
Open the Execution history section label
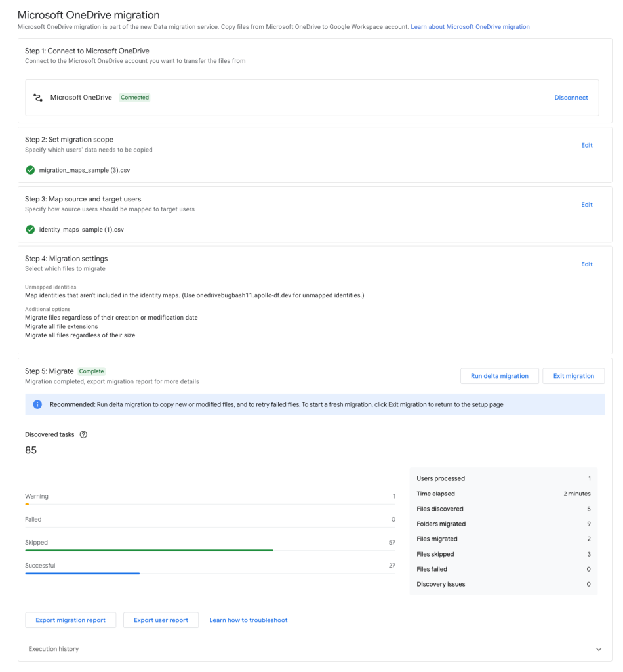click(x=54, y=649)
